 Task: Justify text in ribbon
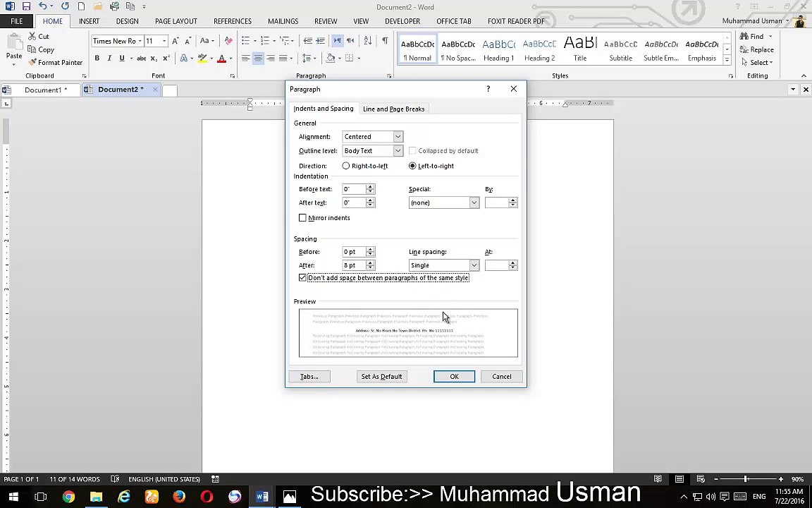coord(283,59)
